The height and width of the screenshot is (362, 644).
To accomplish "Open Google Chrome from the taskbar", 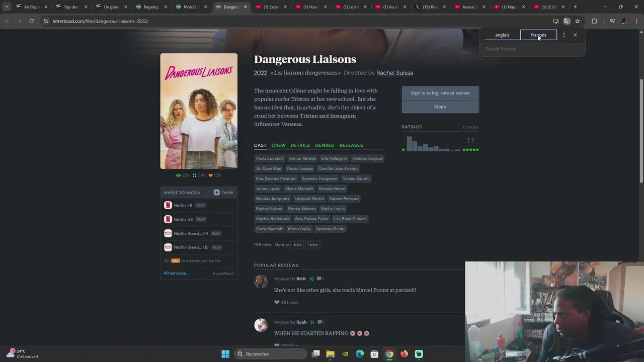I will click(389, 354).
